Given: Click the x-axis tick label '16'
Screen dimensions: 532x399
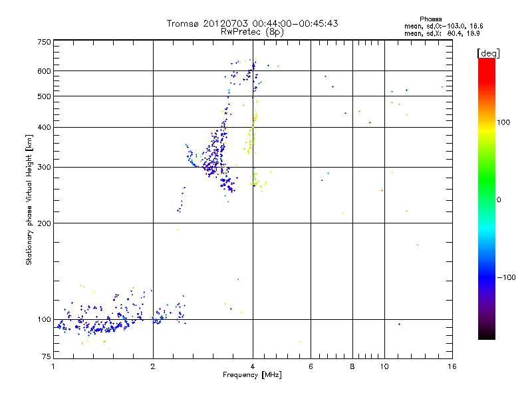Looking at the screenshot, I should (452, 366).
